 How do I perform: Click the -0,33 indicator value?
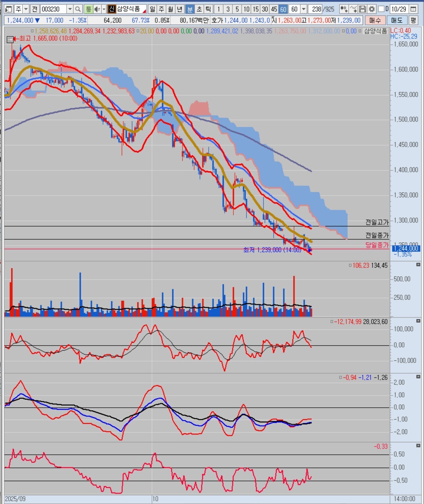381,446
